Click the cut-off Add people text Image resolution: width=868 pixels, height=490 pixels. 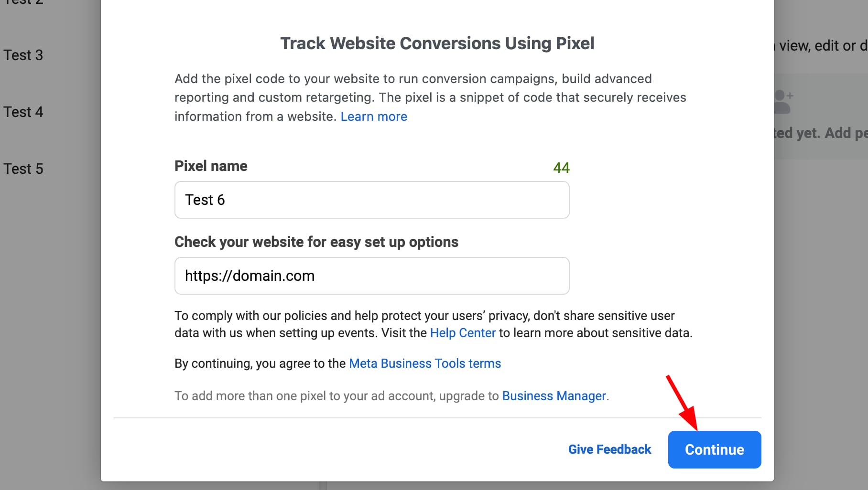coord(820,133)
